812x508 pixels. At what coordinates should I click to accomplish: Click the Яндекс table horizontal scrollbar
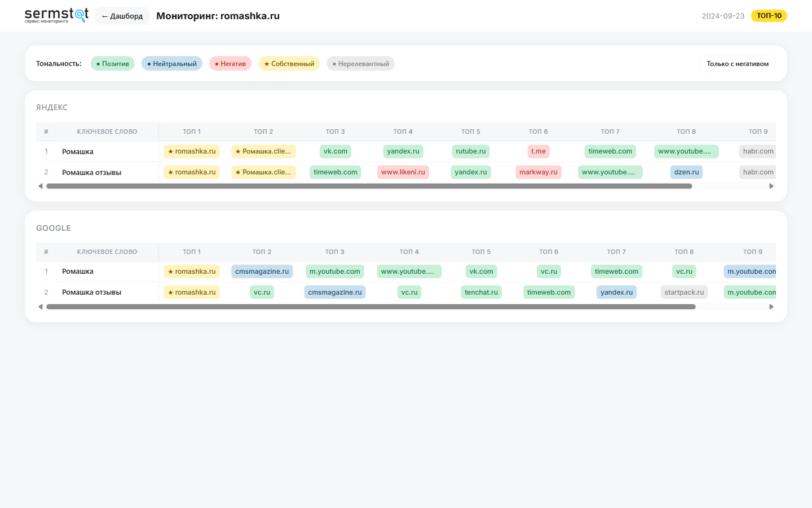tap(369, 186)
